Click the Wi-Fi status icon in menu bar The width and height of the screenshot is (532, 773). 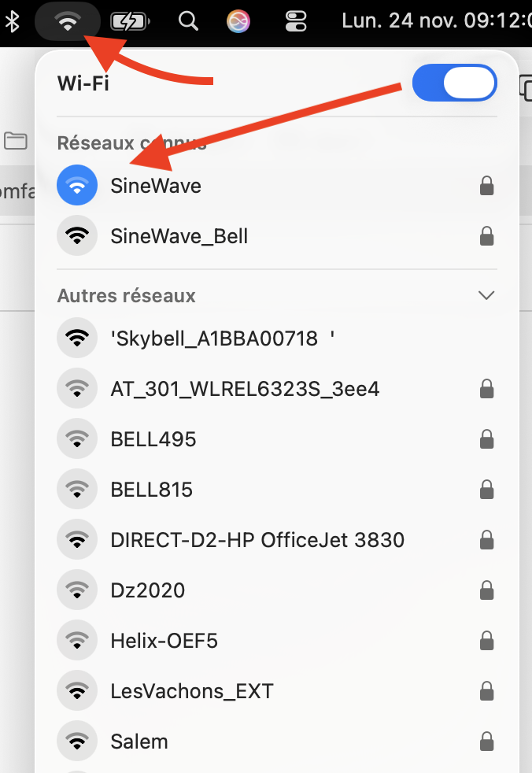68,22
